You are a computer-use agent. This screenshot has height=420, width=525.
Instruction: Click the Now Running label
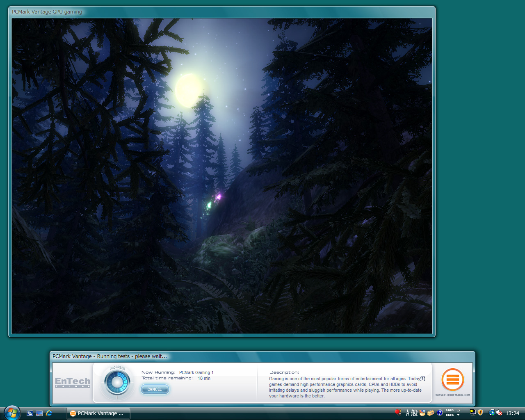[158, 372]
